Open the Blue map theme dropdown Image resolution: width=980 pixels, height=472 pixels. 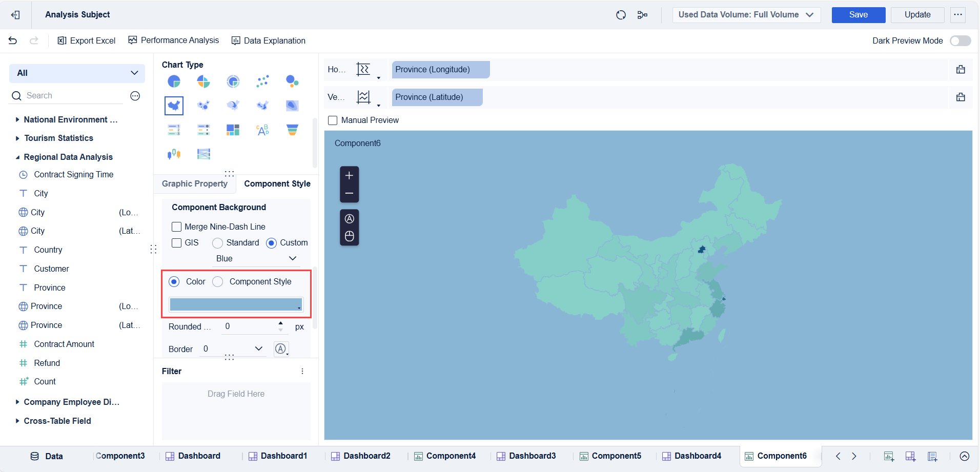point(256,259)
